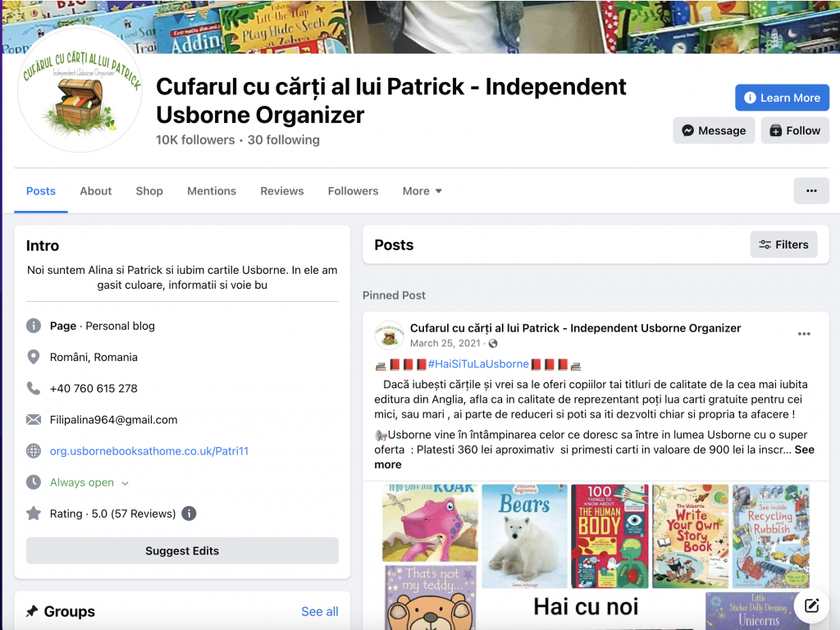840x630 pixels.
Task: Open Write Your Own Story Book cover
Action: [691, 536]
